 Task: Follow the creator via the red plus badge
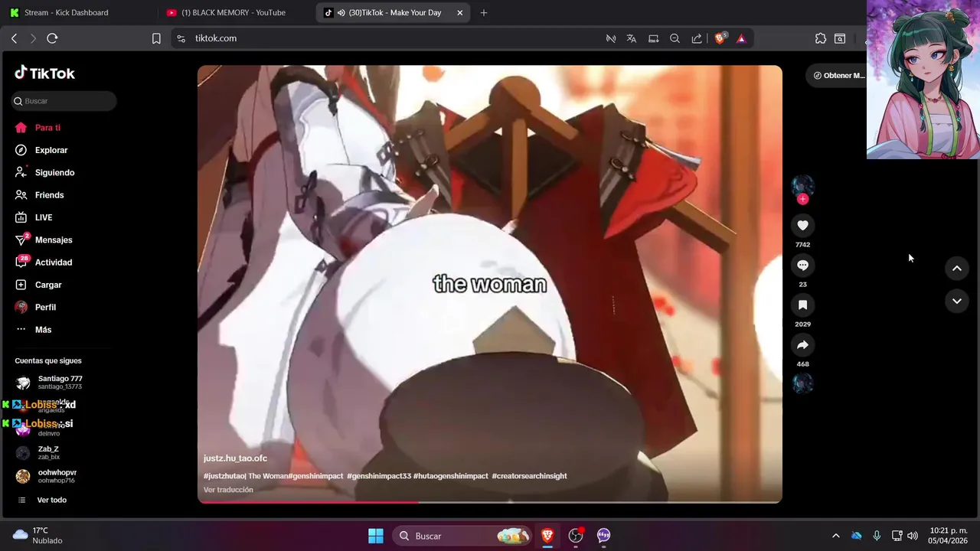[x=802, y=199]
